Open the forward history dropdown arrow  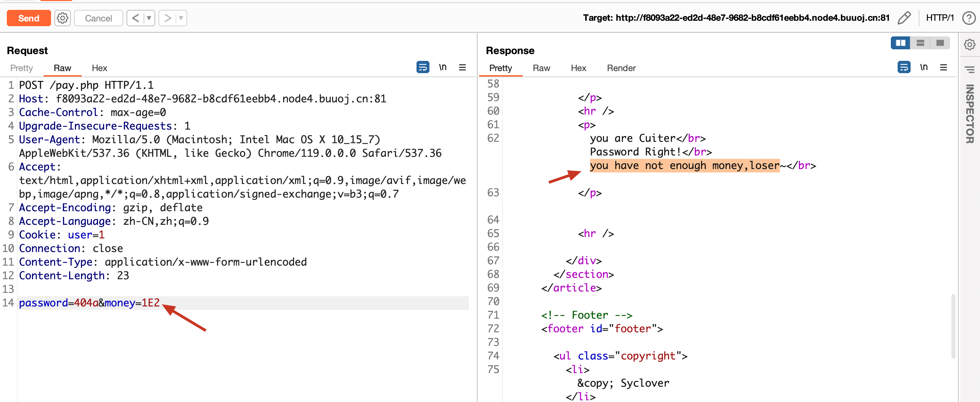pyautogui.click(x=181, y=18)
